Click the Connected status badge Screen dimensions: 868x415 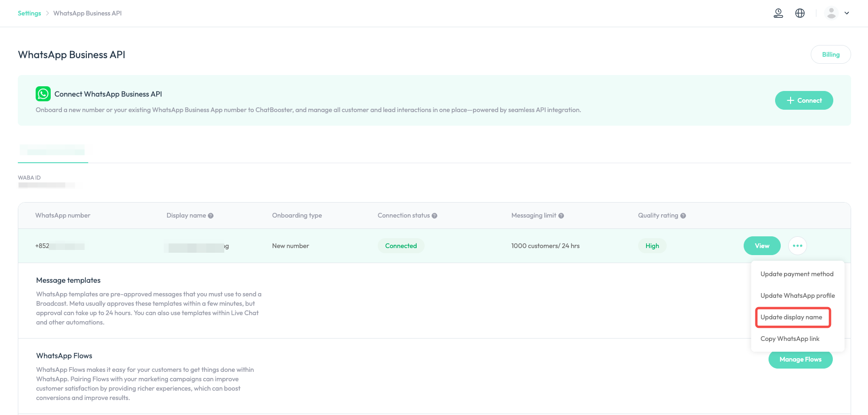[401, 246]
